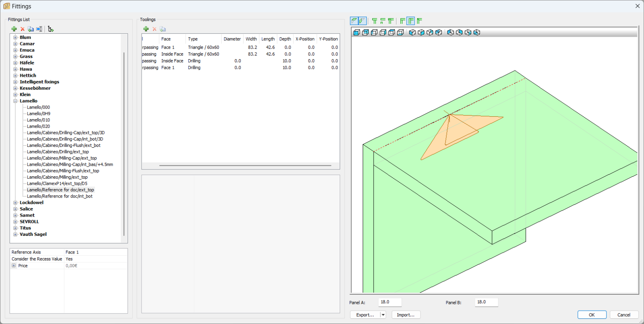Click the Import... button
Screen dimensions: 644x324
coord(406,315)
